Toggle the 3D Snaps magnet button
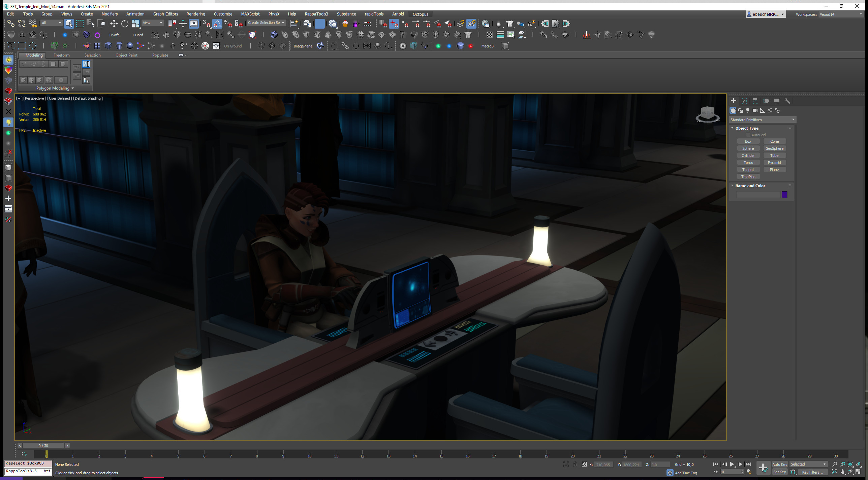 tap(207, 24)
